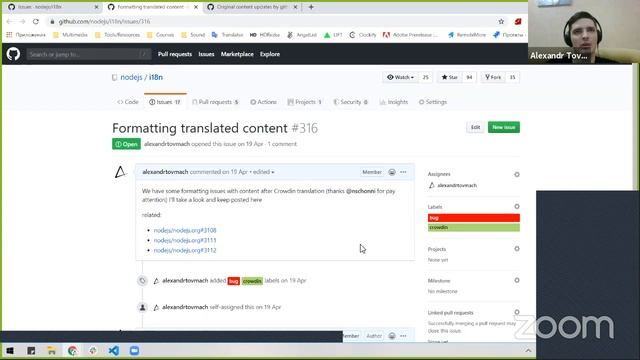Screen dimensions: 640x360
Task: Open Milestone settings gear
Action: (x=517, y=280)
